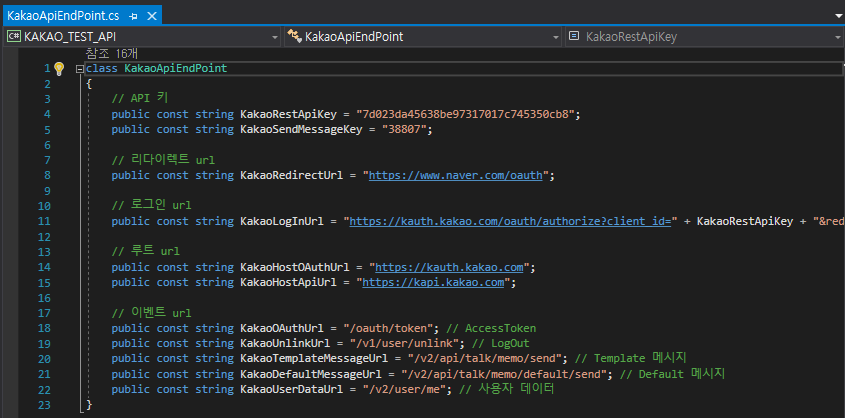The image size is (845, 418).
Task: Click the "7d023da45638be97317017c745350cb8" string
Action: pyautogui.click(x=465, y=114)
